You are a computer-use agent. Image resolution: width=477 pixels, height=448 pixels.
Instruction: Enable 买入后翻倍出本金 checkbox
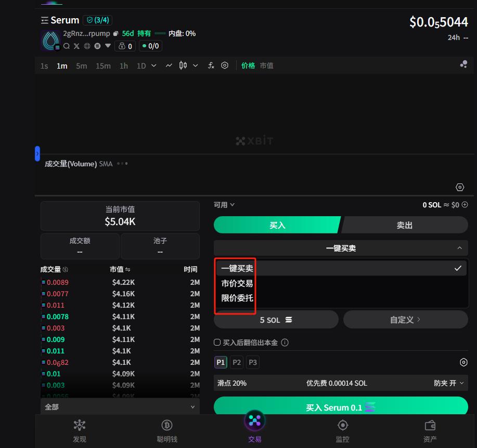point(217,342)
